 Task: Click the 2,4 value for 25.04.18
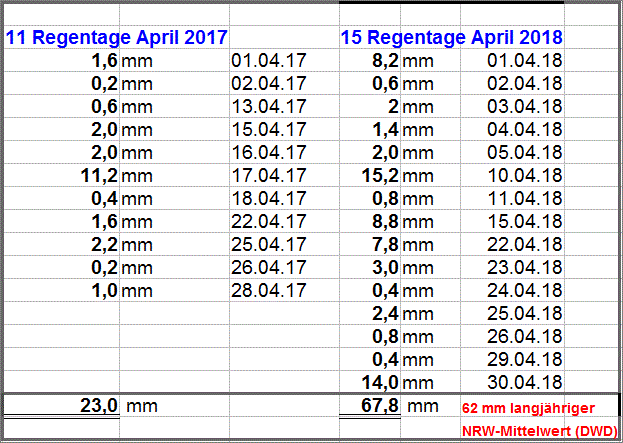pos(385,314)
